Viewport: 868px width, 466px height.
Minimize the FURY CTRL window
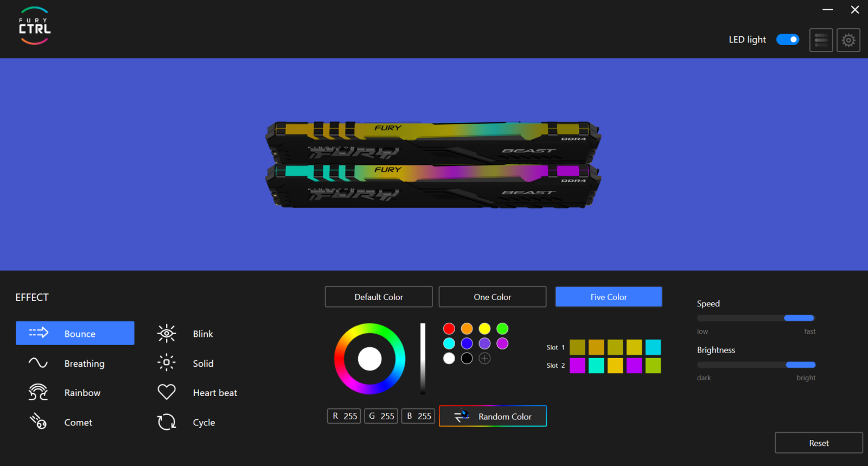click(x=828, y=9)
